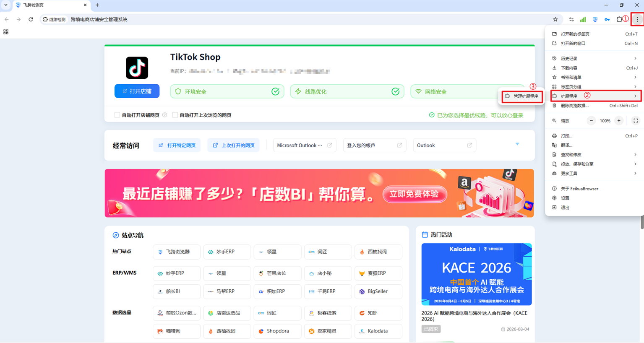The width and height of the screenshot is (644, 343).
Task: Open the 芒果店长 site link
Action: (x=277, y=273)
